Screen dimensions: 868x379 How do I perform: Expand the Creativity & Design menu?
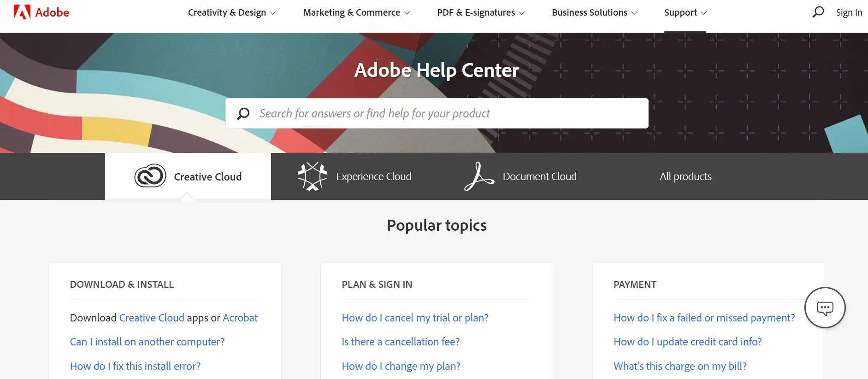pos(231,12)
